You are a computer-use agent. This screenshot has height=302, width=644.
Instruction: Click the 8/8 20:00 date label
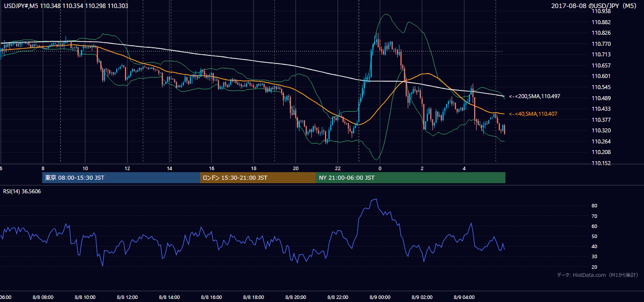point(296,297)
